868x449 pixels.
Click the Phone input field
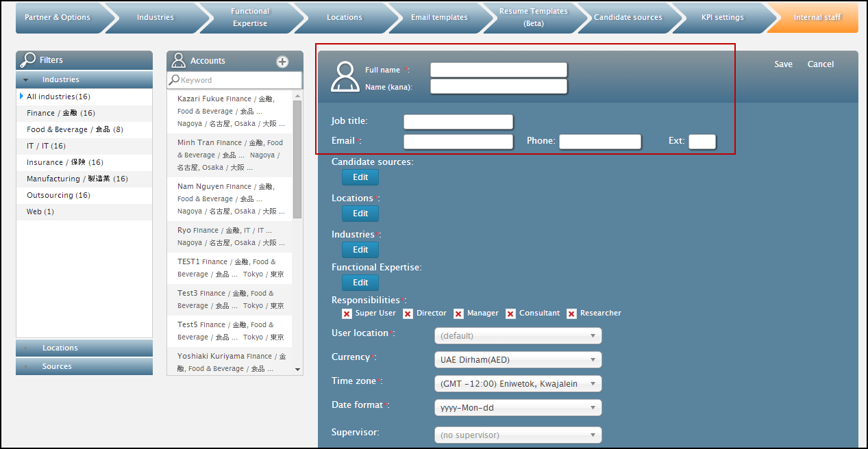pyautogui.click(x=600, y=142)
